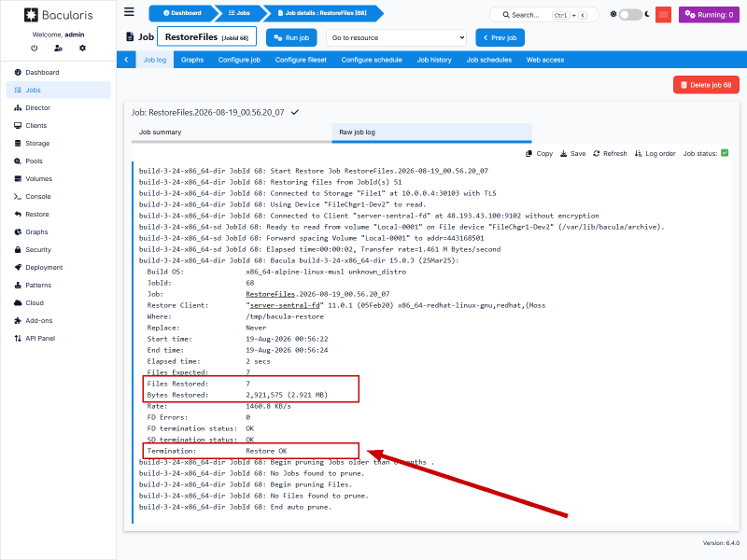Image resolution: width=747 pixels, height=560 pixels.
Task: Open the Go to resource dropdown
Action: click(396, 37)
